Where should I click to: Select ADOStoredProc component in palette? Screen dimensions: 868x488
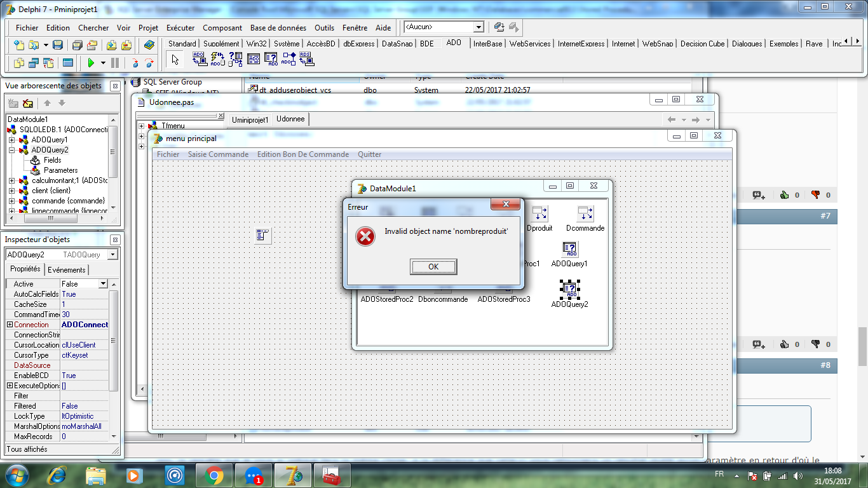[289, 60]
